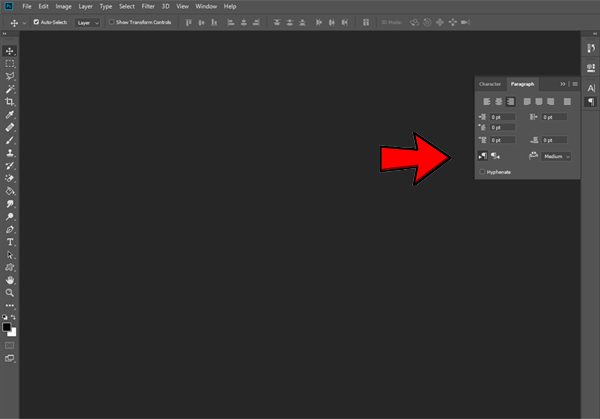The image size is (600, 419).
Task: Select the Polygonal Lasso tool
Action: pos(10,76)
